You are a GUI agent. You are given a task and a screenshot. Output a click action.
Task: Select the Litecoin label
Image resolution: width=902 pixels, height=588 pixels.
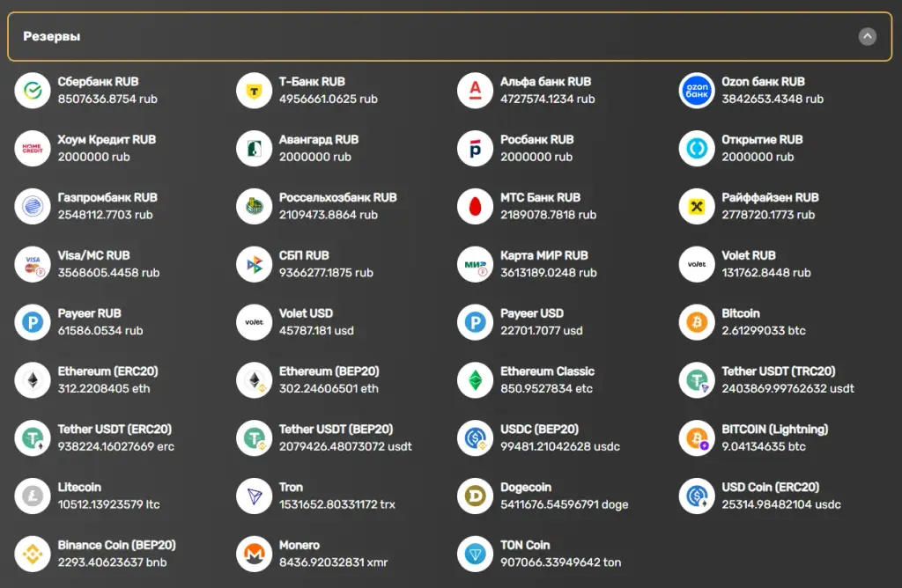coord(79,487)
